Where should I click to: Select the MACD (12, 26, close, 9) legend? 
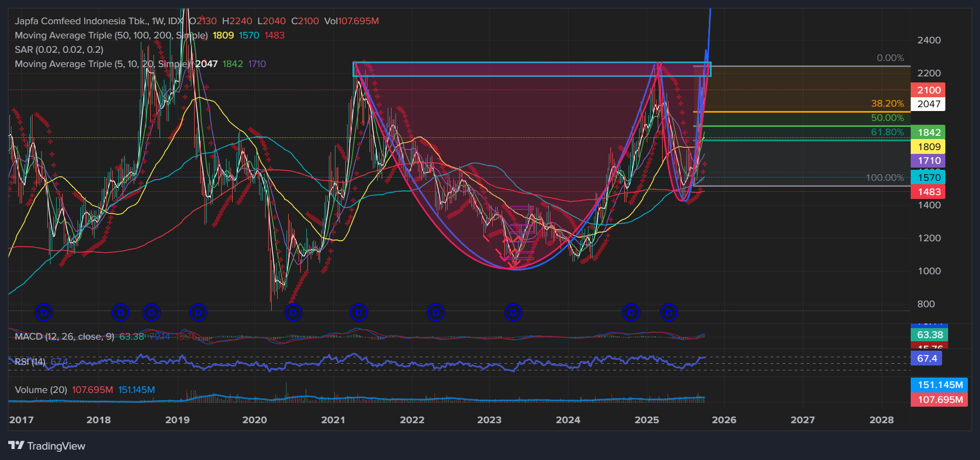click(x=64, y=336)
